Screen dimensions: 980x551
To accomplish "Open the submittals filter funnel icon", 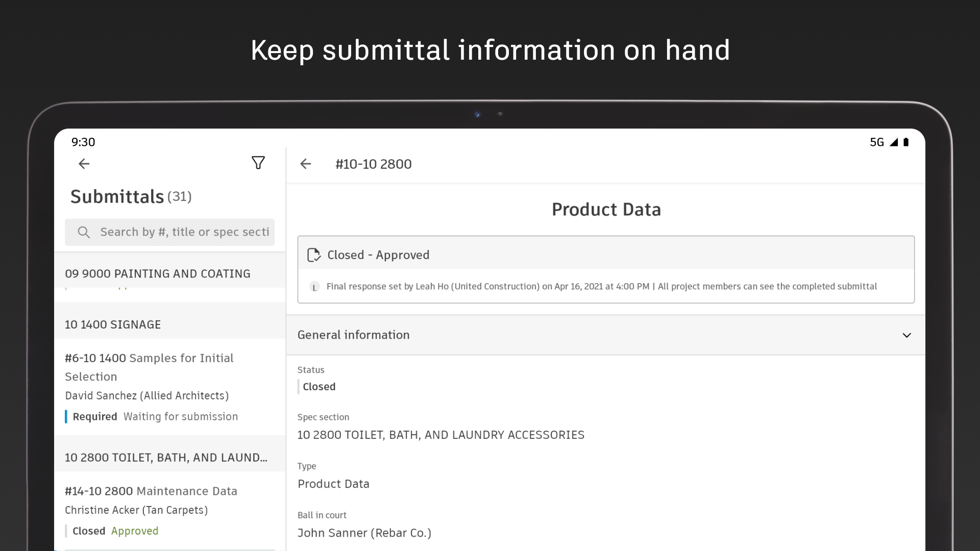I will point(258,163).
